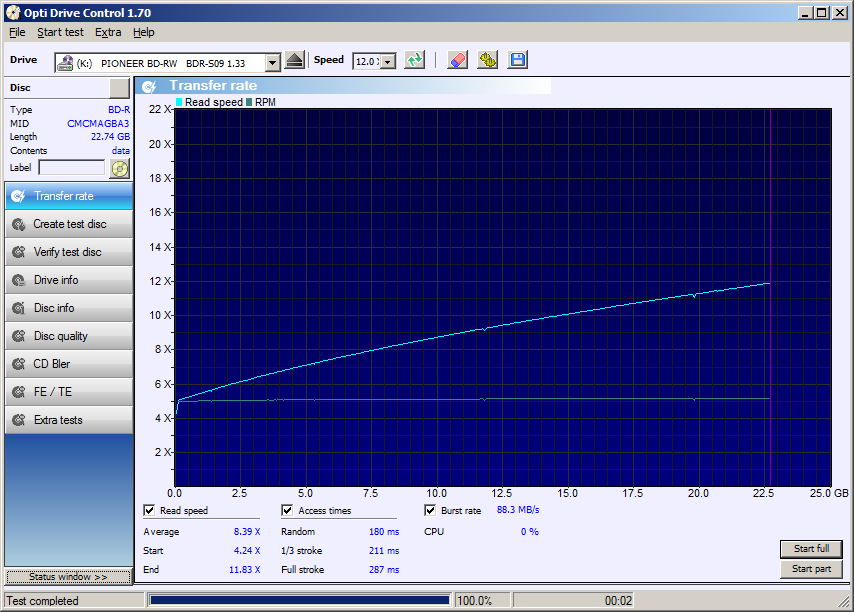
Task: Click the transfer rate graph area
Action: coord(503,297)
